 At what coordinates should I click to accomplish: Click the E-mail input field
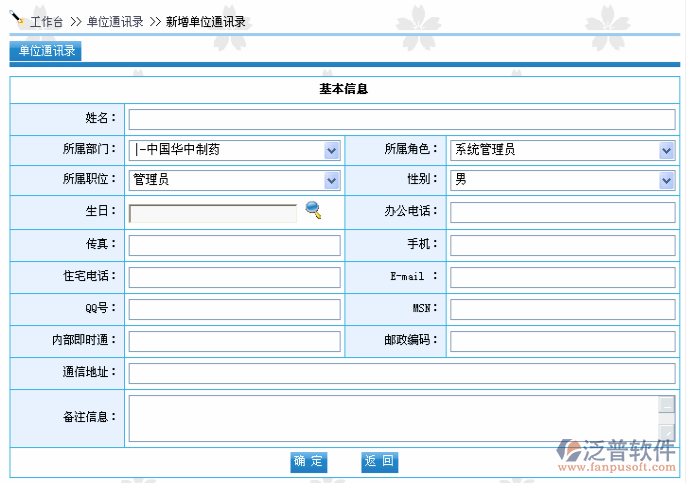click(562, 277)
